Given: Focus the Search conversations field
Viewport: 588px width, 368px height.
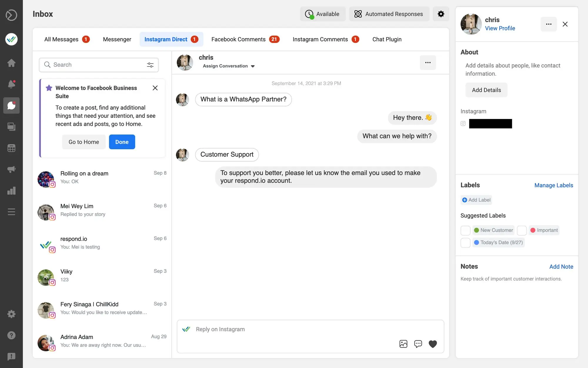Looking at the screenshot, I should [99, 65].
